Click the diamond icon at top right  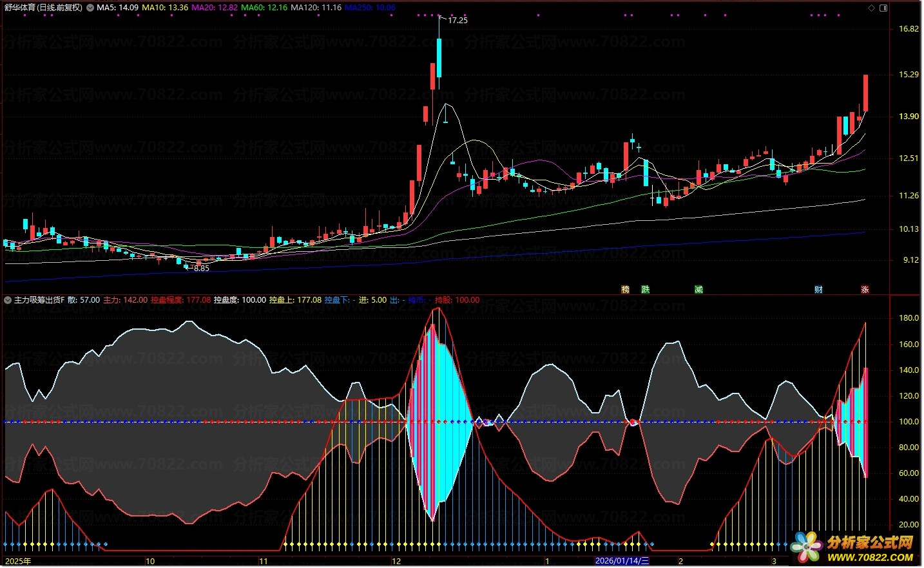click(x=871, y=8)
